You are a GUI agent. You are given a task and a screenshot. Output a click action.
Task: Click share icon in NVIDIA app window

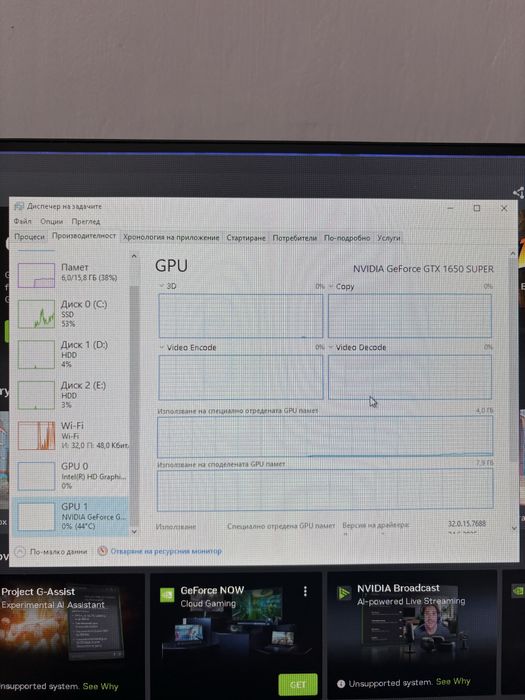[518, 193]
